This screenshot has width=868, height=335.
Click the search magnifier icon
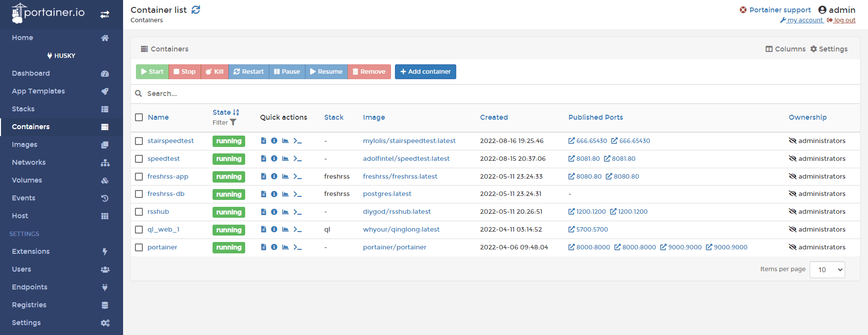pos(139,94)
